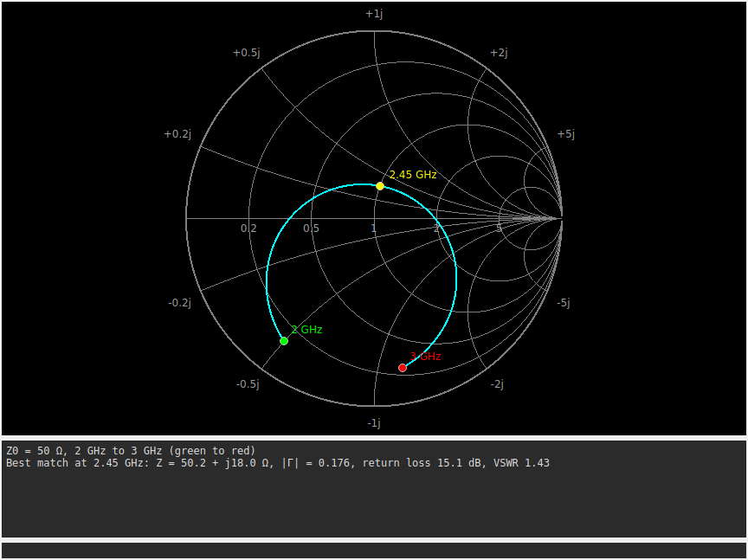Screen dimensions: 748x560
Task: Click the yellow 2.45 GHz marker dot
Action: 380,186
